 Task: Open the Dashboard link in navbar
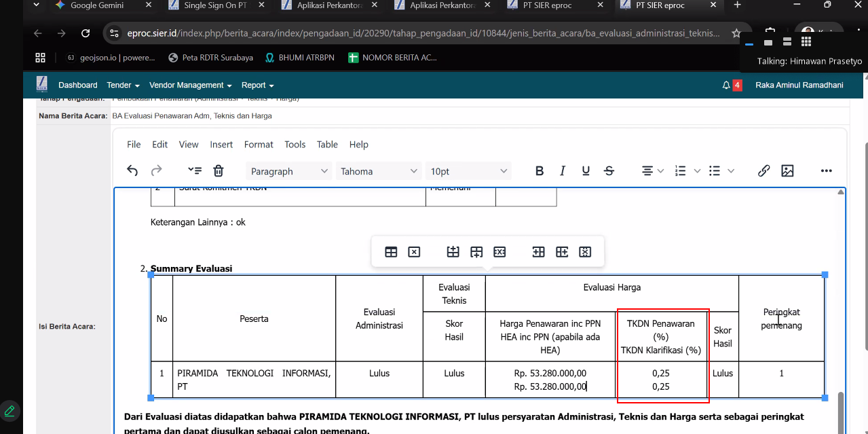tap(78, 85)
